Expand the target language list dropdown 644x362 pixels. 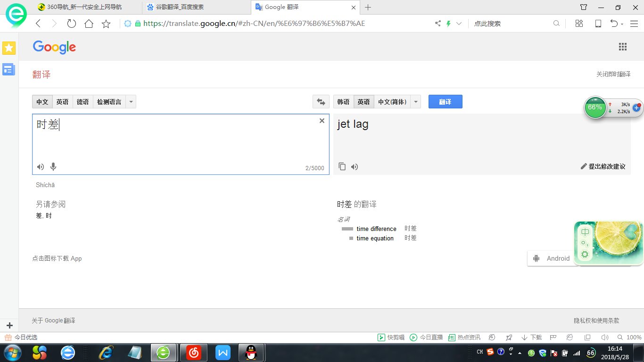pyautogui.click(x=415, y=101)
